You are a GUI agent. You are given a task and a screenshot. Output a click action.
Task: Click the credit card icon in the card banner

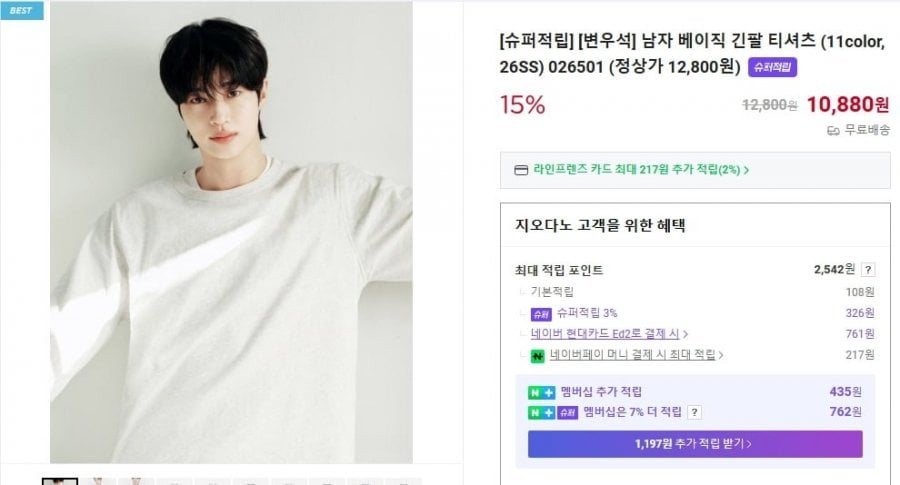520,170
